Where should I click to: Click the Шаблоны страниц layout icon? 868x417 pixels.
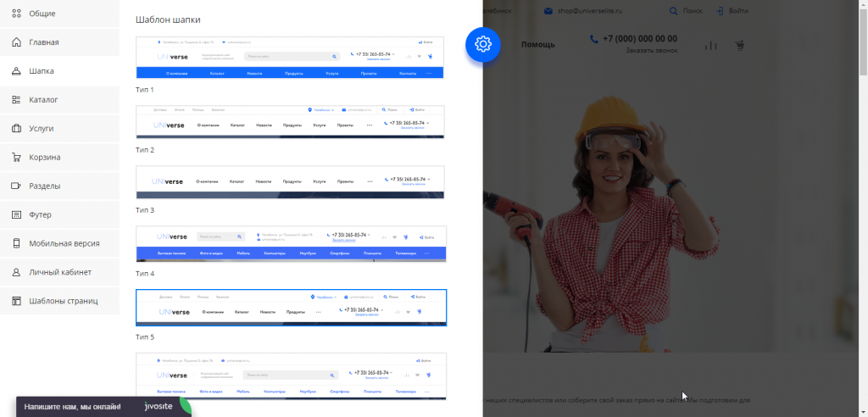click(x=17, y=301)
